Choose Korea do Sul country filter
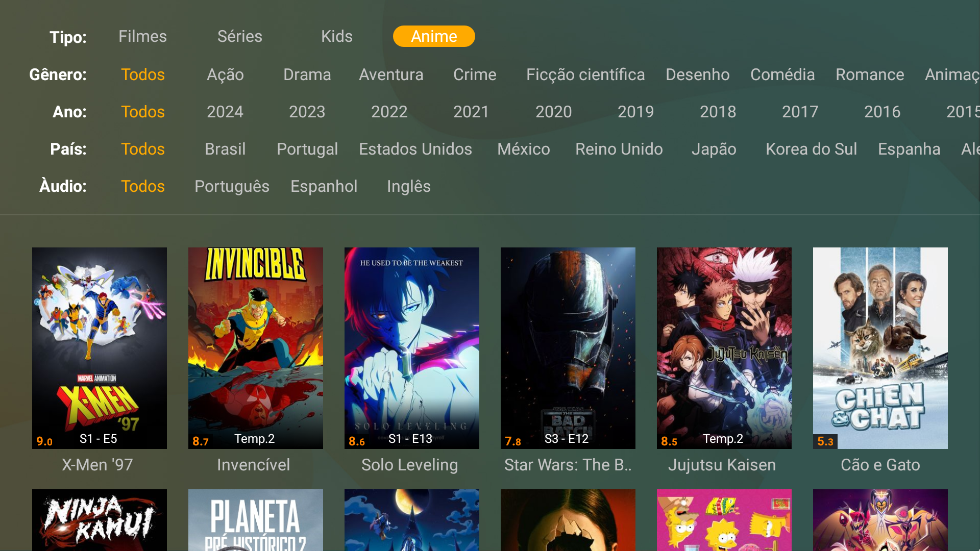 coord(811,149)
